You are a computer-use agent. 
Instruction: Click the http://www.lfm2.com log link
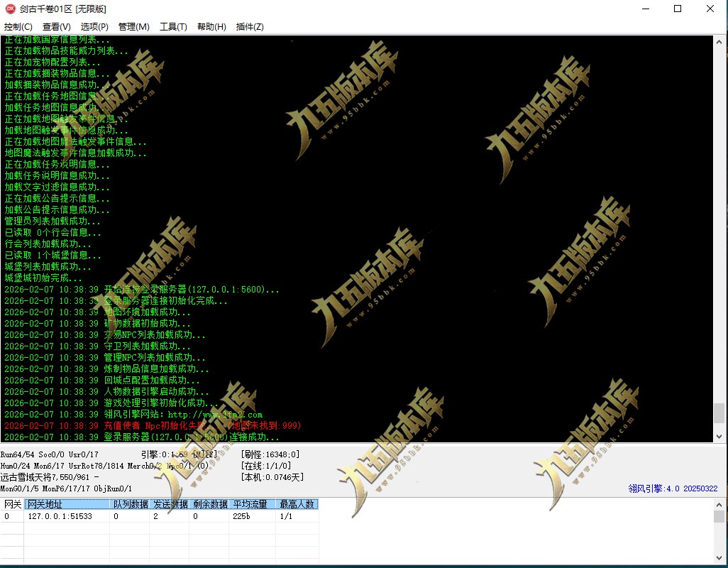(215, 414)
